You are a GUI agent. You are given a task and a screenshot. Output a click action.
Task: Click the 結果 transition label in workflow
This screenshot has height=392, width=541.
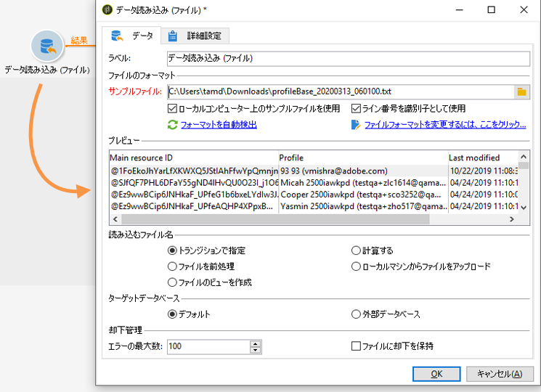[79, 41]
